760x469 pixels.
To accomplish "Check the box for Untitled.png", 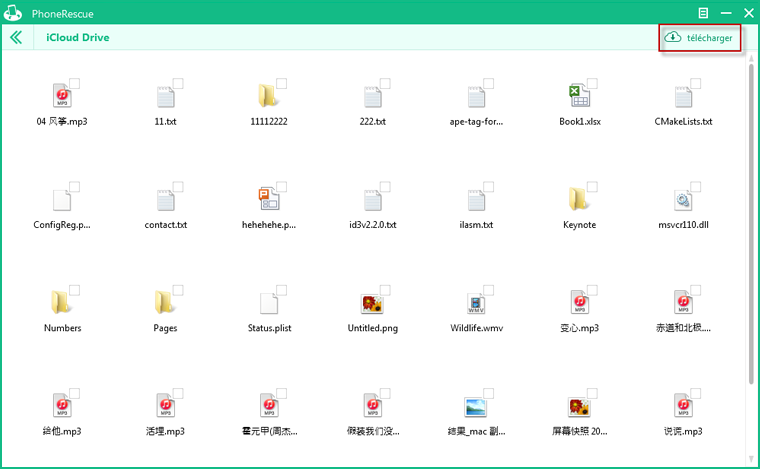I will point(385,290).
